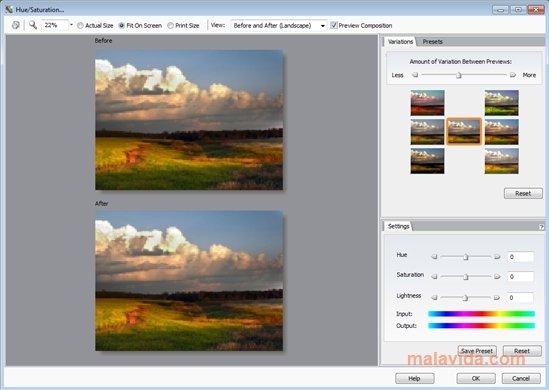Screen dimensions: 549x390
Task: Click the Lightness value field
Action: coord(521,298)
